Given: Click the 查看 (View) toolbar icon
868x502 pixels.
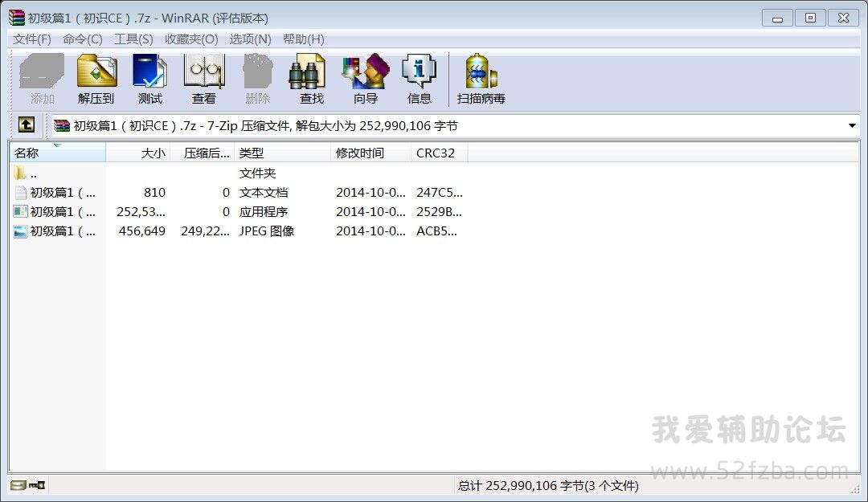Looking at the screenshot, I should [x=203, y=71].
